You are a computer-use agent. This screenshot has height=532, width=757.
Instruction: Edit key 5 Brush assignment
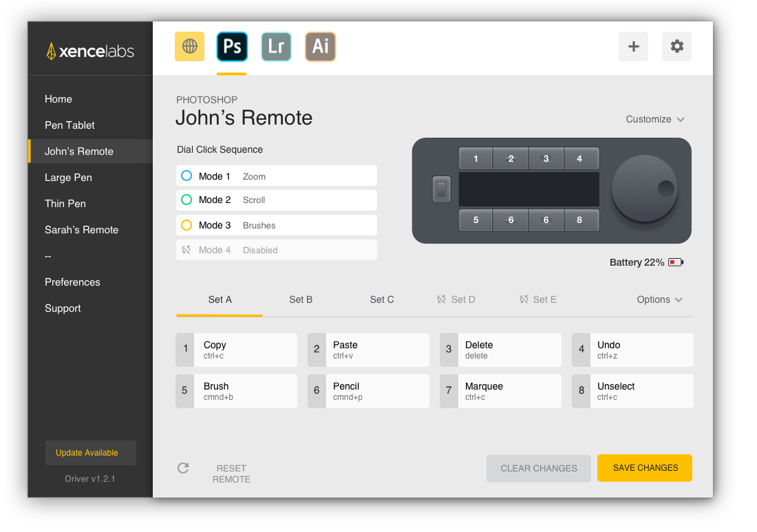tap(237, 391)
